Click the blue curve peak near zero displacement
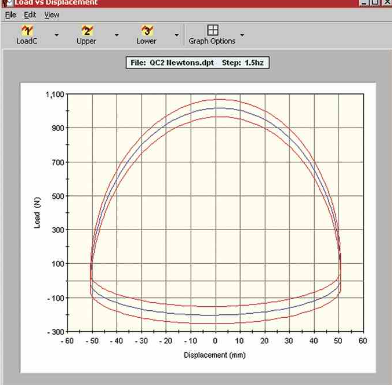The width and height of the screenshot is (392, 385). [216, 108]
